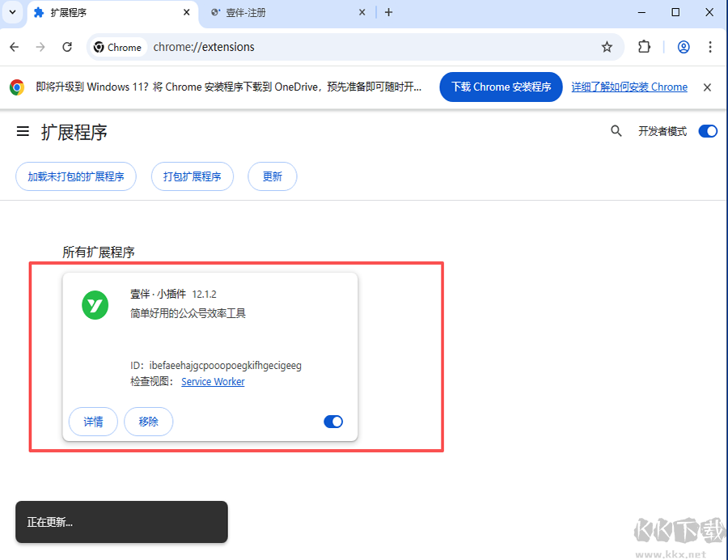The width and height of the screenshot is (728, 560).
Task: Open the profile avatar menu
Action: point(683,47)
